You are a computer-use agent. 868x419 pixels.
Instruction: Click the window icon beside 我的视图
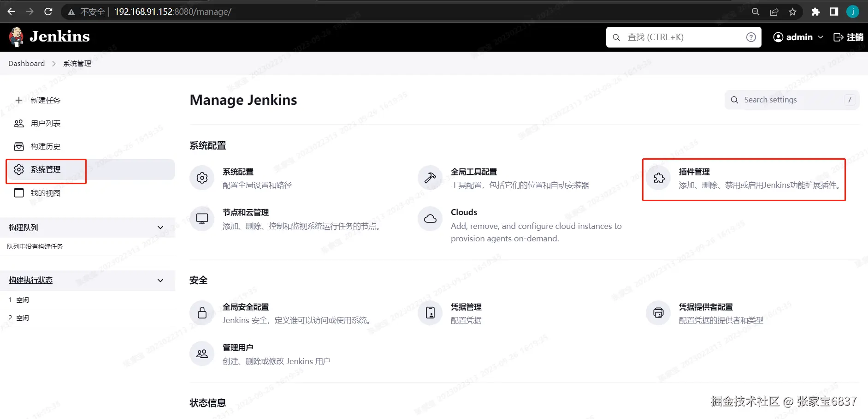click(19, 193)
